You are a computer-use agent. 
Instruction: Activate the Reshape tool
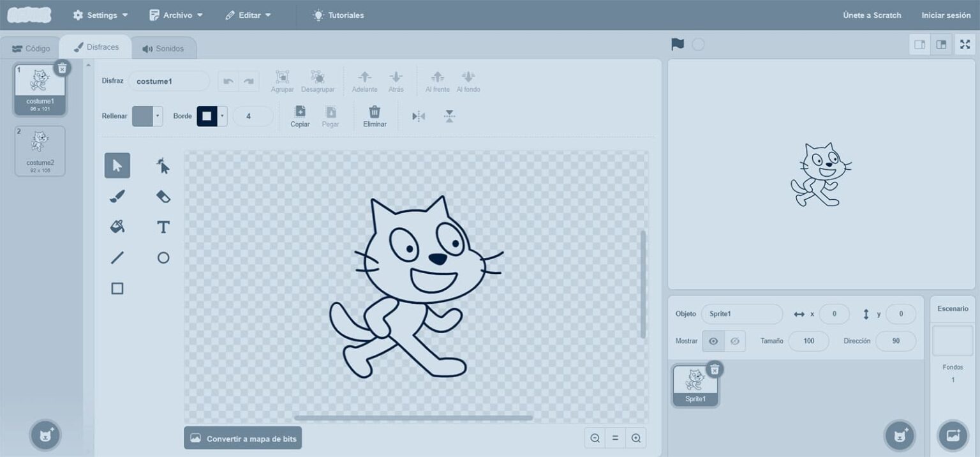click(x=163, y=166)
